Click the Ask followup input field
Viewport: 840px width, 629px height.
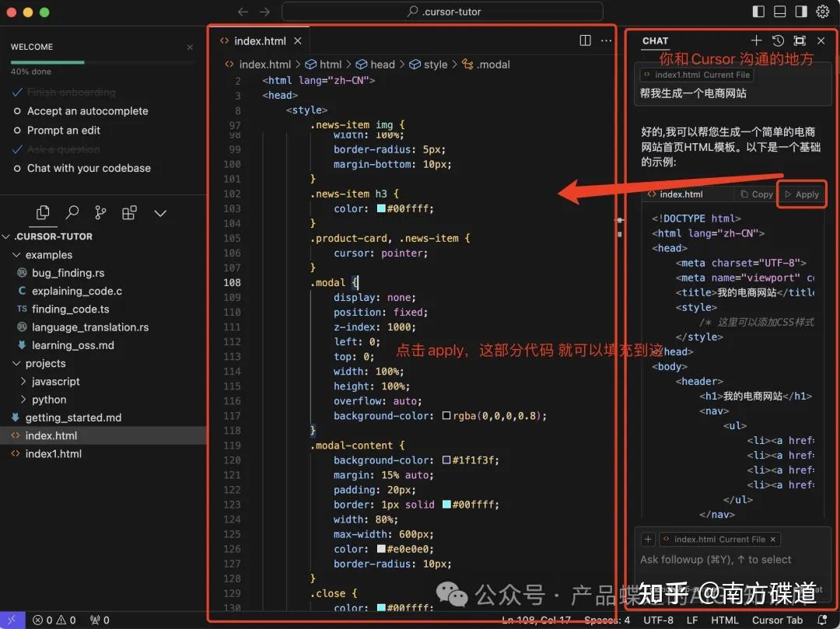[723, 559]
